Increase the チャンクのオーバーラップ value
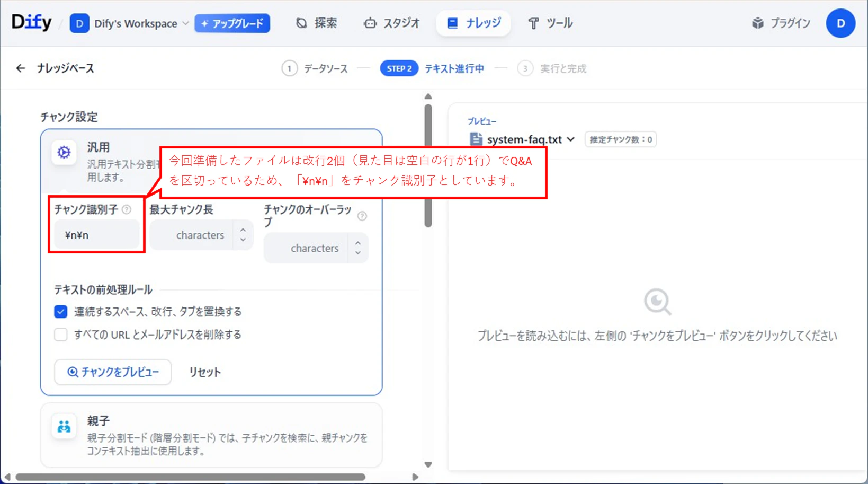 pyautogui.click(x=358, y=243)
